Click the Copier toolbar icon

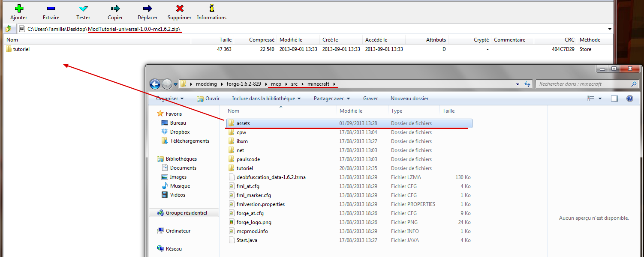pos(115,9)
